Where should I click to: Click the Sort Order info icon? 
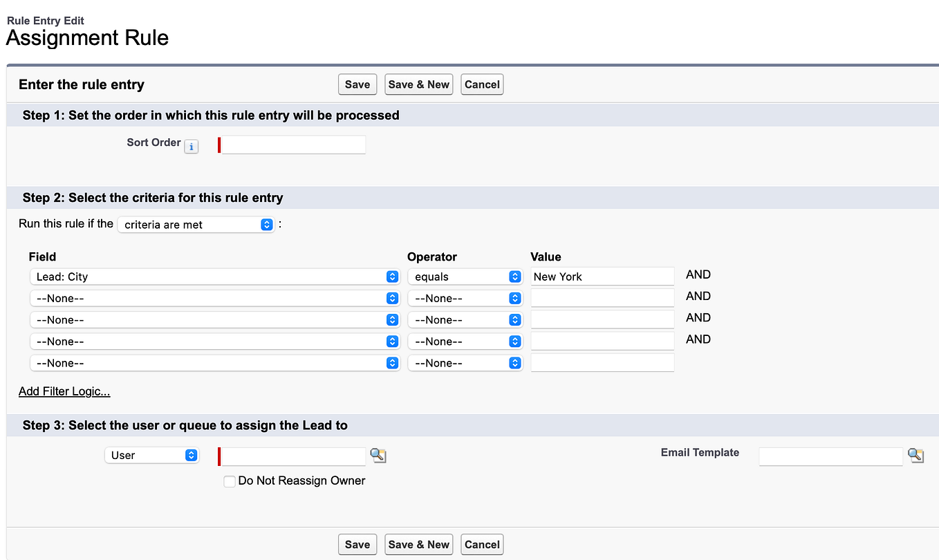point(191,146)
